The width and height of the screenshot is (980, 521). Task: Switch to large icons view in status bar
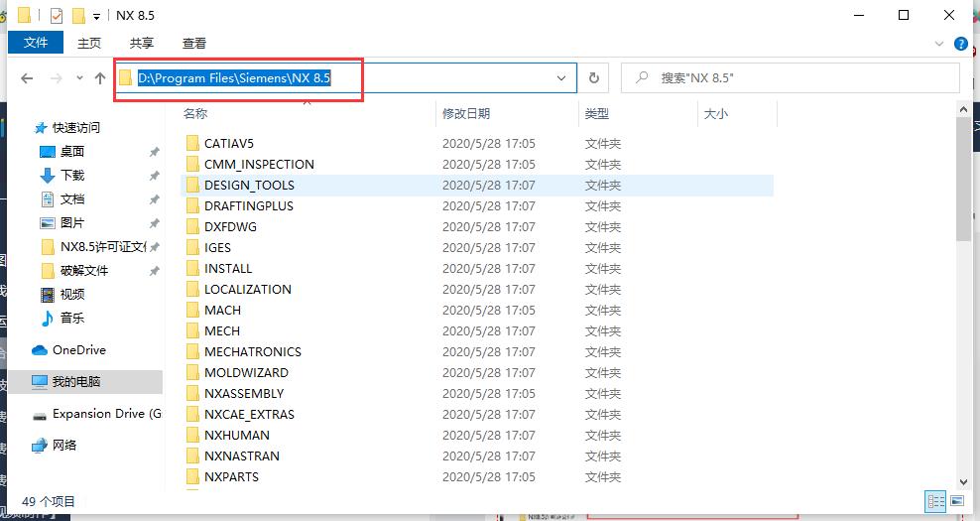pyautogui.click(x=957, y=501)
